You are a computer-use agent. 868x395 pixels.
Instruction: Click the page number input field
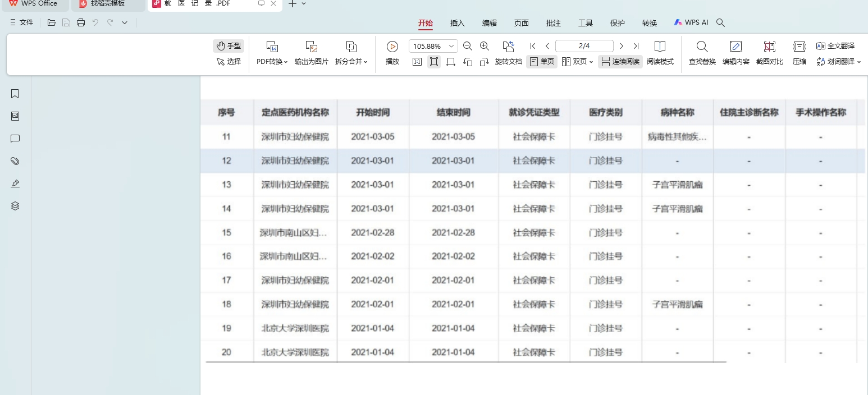point(584,46)
